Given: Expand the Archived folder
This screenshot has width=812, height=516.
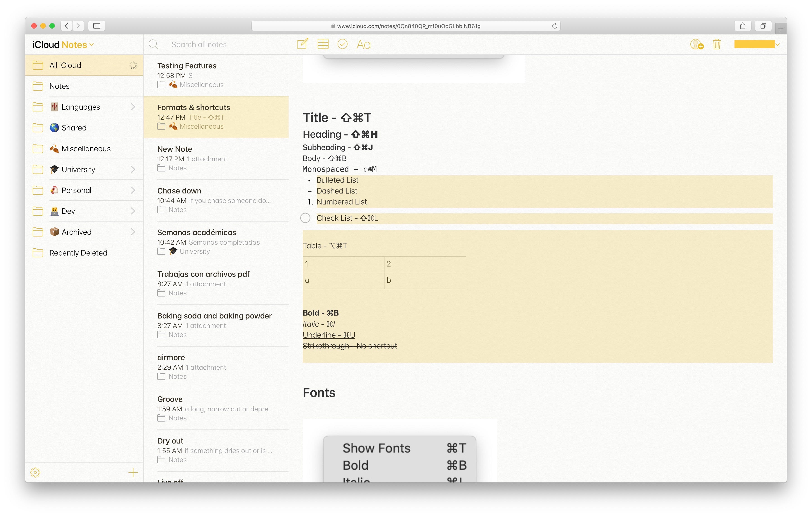Looking at the screenshot, I should pos(133,232).
